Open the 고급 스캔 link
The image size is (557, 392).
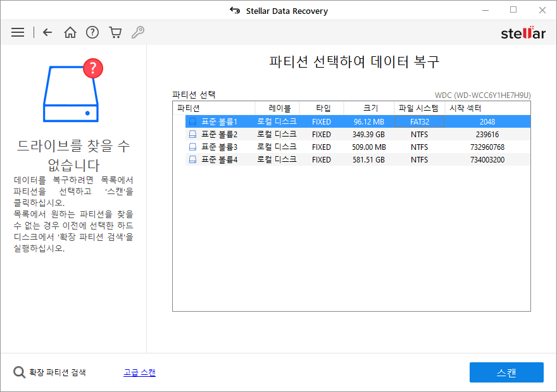click(x=140, y=372)
